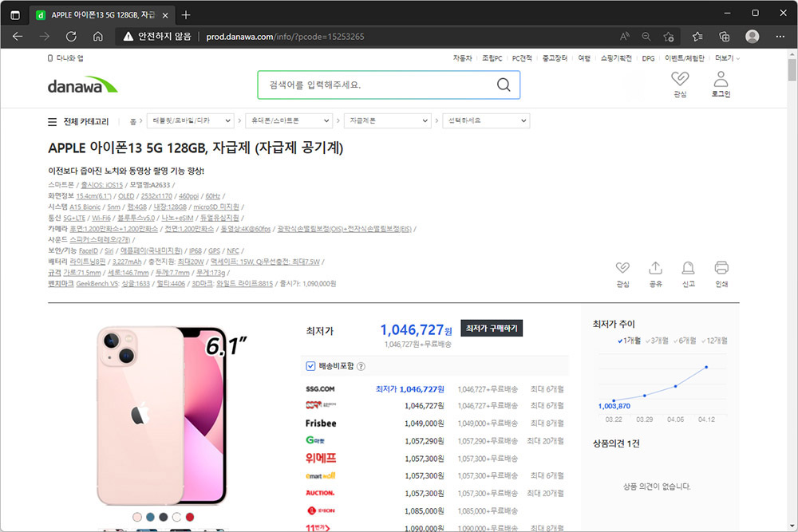Click A15 Bionic spec link

(85, 207)
